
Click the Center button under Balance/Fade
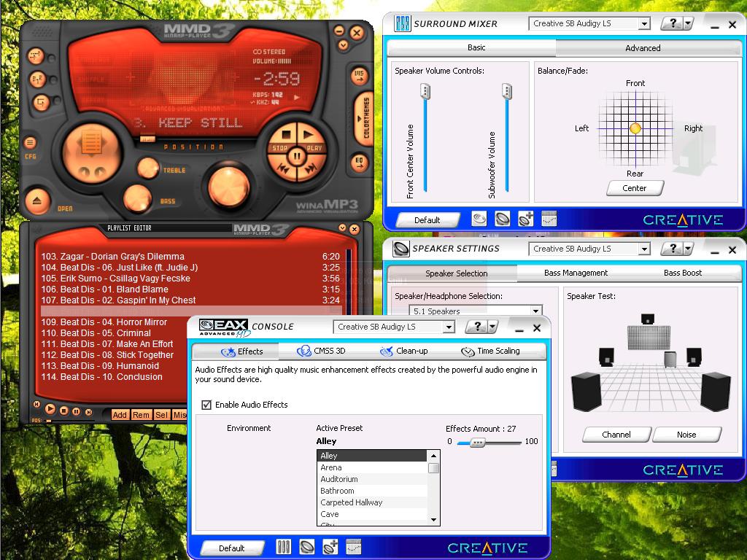[635, 188]
